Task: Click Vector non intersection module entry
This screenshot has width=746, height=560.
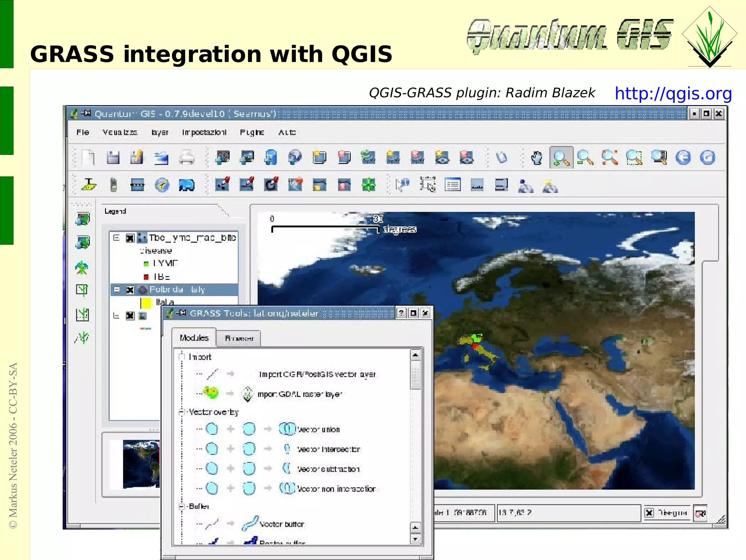Action: [336, 489]
